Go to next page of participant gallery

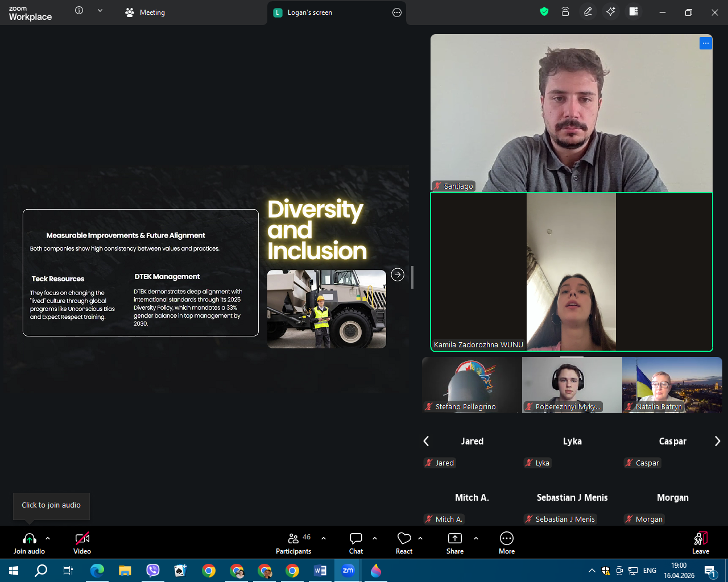717,441
